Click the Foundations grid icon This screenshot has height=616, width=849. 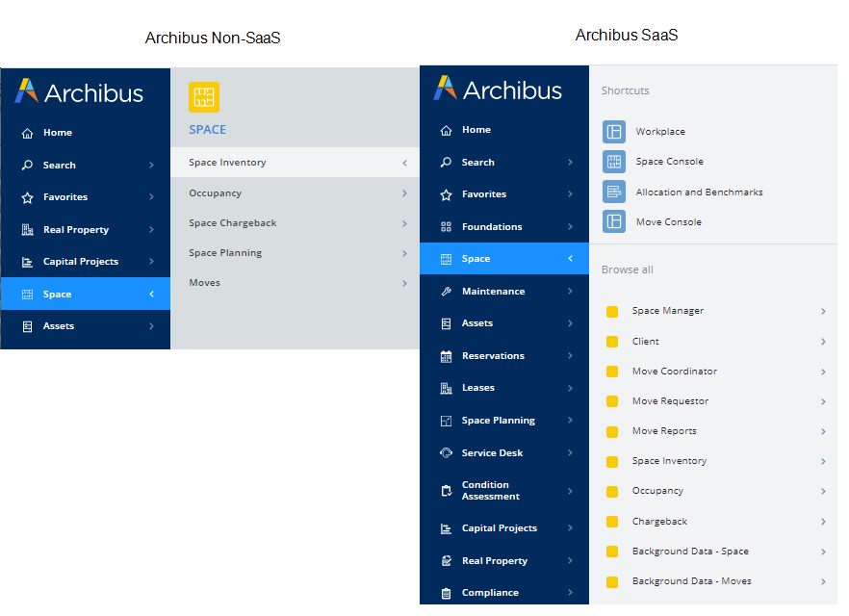446,227
